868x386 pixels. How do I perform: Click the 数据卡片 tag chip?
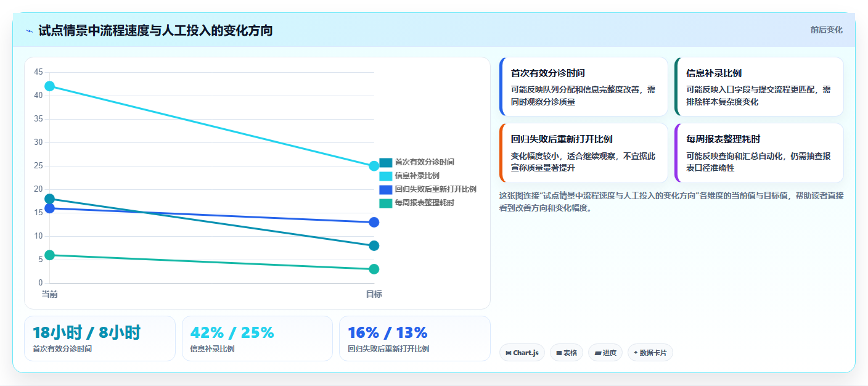click(x=650, y=353)
